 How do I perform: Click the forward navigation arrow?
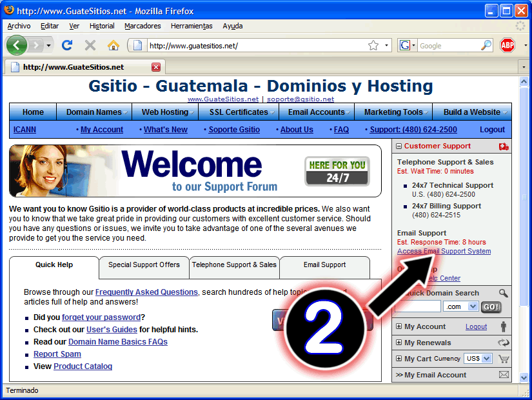36,45
